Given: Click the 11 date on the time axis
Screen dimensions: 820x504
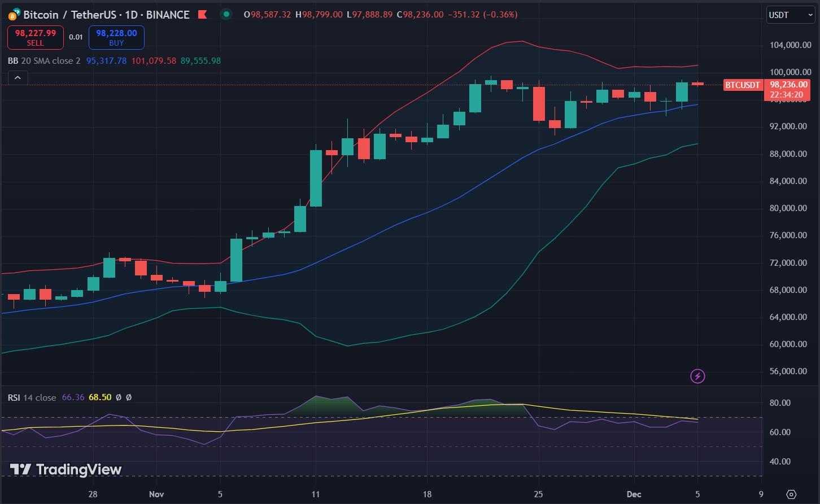Looking at the screenshot, I should pos(316,494).
